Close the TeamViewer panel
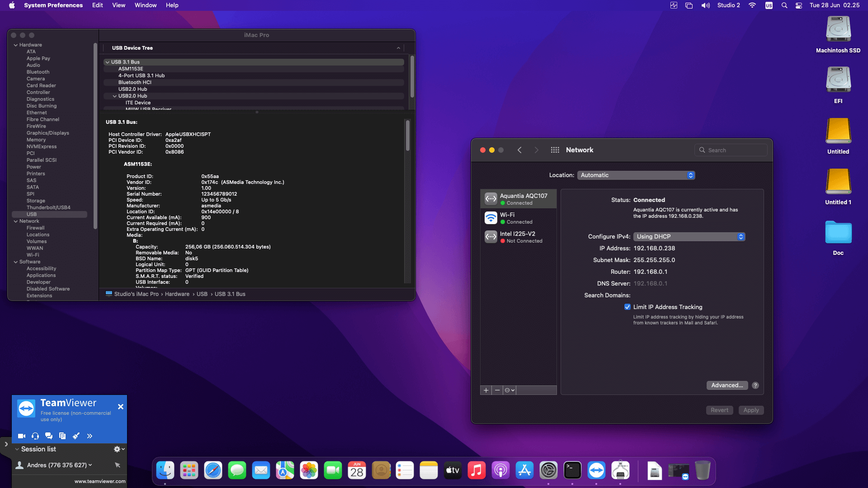 click(121, 407)
